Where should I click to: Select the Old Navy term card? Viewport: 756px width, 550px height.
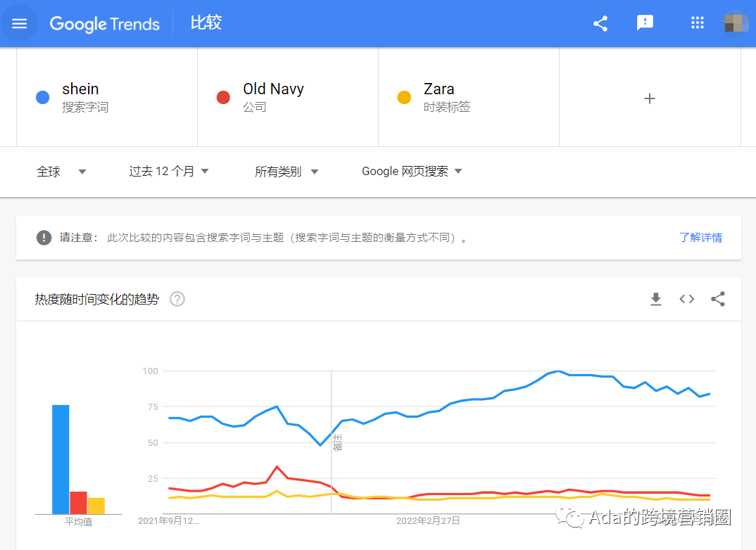[288, 98]
